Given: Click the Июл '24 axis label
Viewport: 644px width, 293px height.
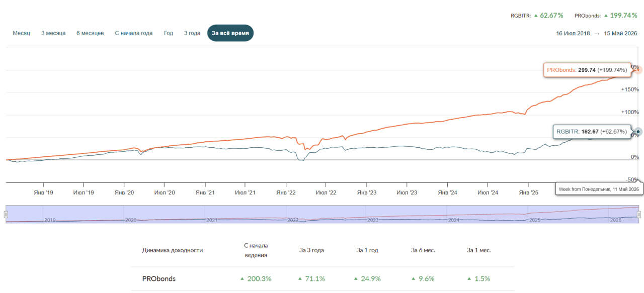Looking at the screenshot, I should click(x=488, y=192).
